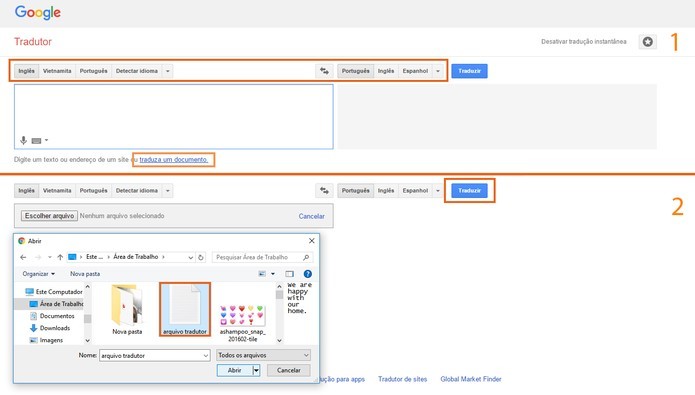Click the Abrir split-button dropdown arrow
Viewport: 695px width, 395px height.
coord(256,370)
